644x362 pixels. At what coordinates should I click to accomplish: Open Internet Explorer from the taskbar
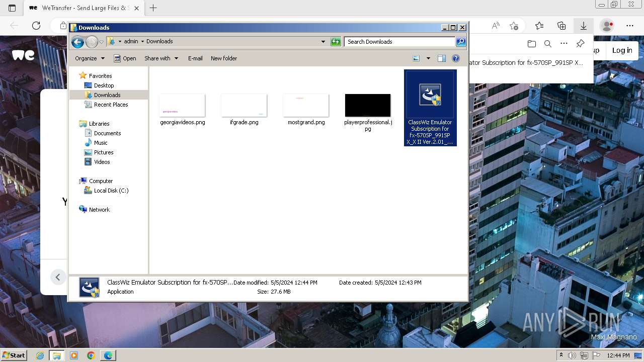pos(40,355)
